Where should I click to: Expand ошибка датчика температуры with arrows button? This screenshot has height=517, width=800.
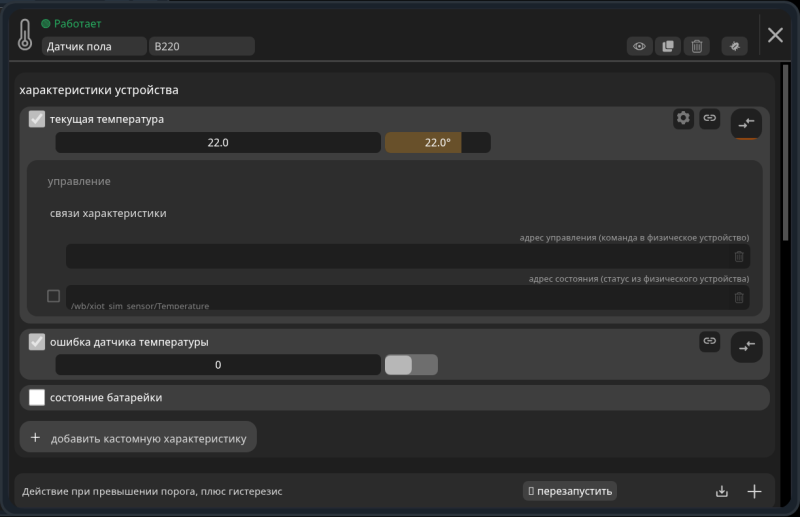(x=746, y=347)
